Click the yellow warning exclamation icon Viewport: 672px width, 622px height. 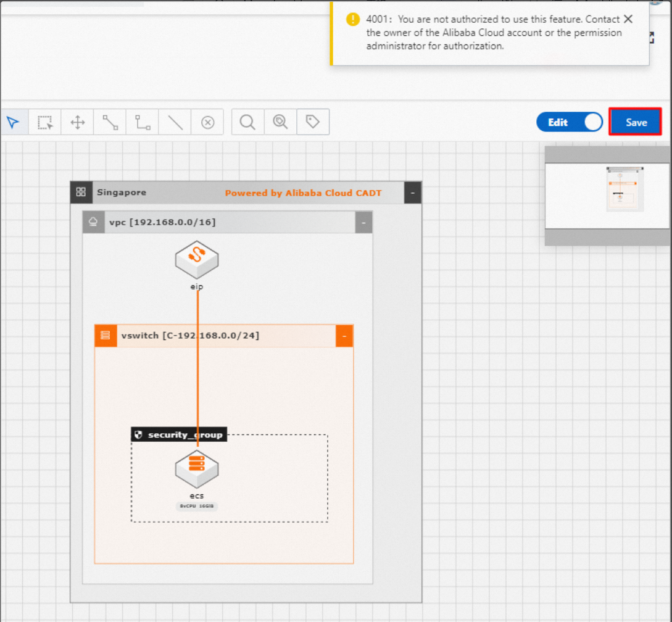pos(353,19)
